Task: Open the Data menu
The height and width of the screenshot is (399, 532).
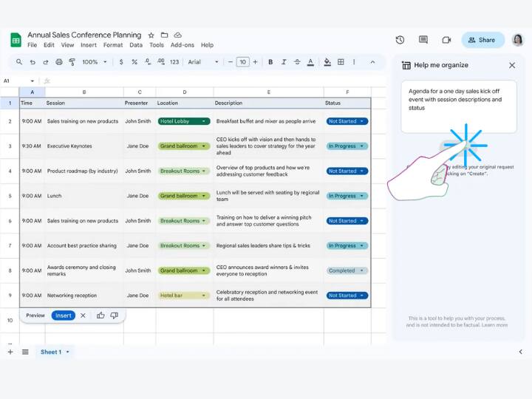Action: tap(136, 45)
